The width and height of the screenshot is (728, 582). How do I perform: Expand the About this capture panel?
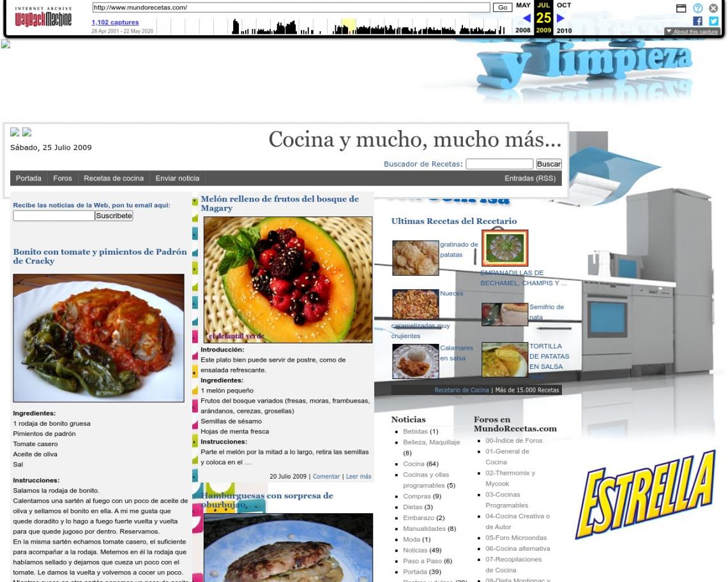point(692,31)
